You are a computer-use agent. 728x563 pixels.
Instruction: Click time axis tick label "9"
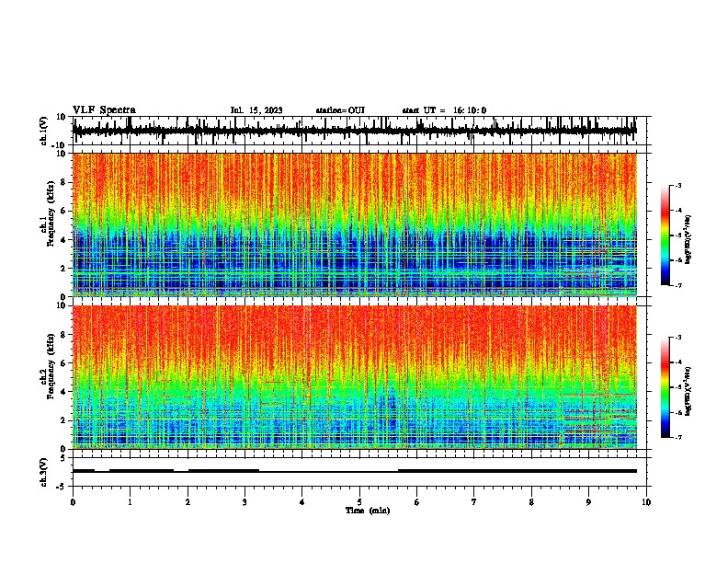588,502
